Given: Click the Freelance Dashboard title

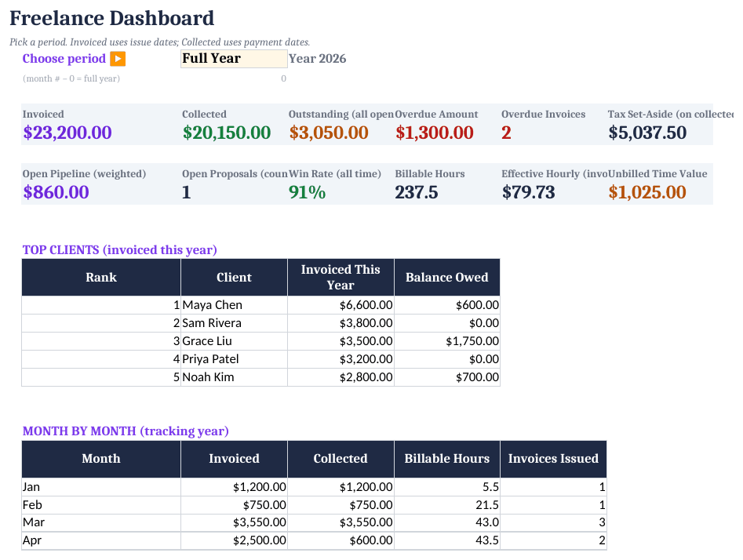Looking at the screenshot, I should 112,18.
